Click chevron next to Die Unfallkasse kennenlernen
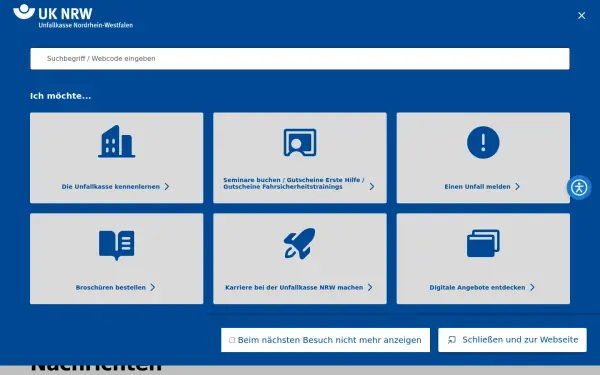 pos(167,186)
